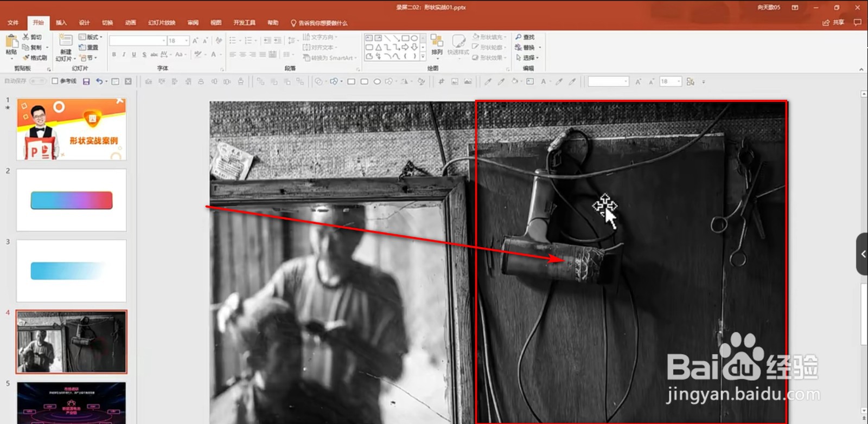The height and width of the screenshot is (424, 868).
Task: Click the center text alignment icon
Action: (243, 54)
